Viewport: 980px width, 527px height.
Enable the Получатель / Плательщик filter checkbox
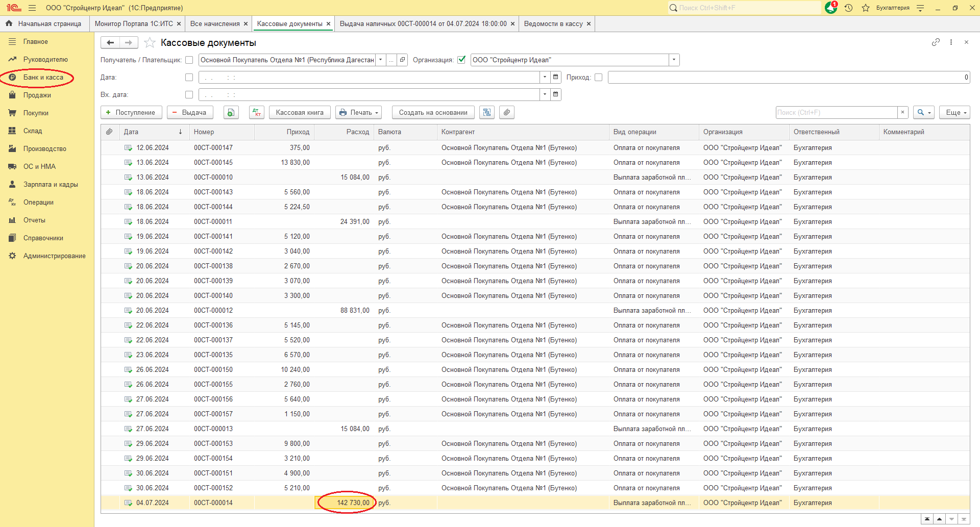(x=189, y=60)
